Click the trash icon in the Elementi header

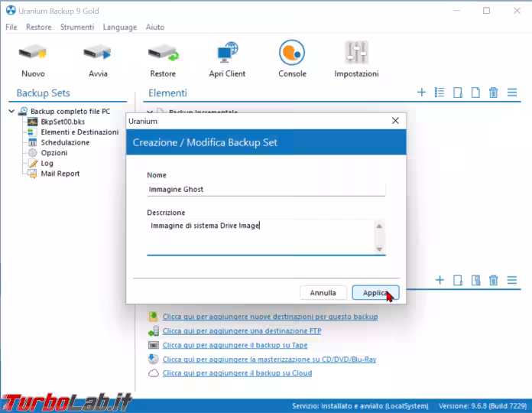click(493, 93)
